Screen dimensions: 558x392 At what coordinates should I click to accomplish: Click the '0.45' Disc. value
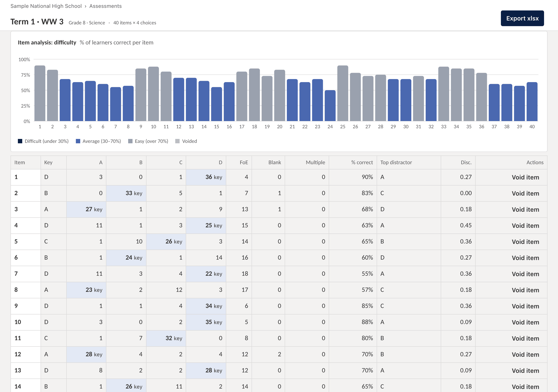tap(466, 225)
